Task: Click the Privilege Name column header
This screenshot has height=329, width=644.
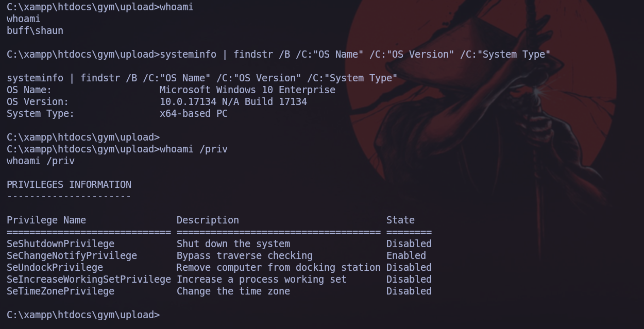Action: click(46, 220)
